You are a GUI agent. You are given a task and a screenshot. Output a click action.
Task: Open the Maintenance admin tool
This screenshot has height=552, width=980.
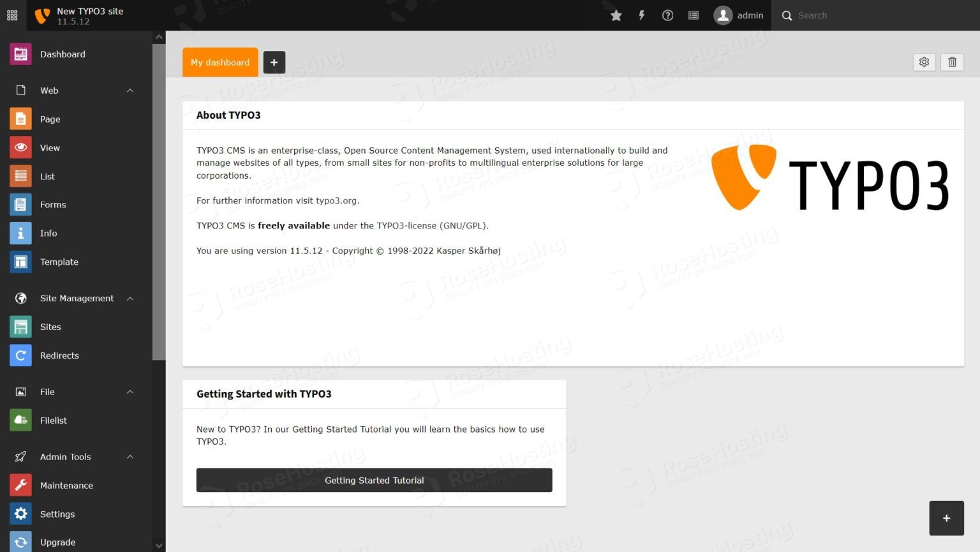tap(66, 485)
